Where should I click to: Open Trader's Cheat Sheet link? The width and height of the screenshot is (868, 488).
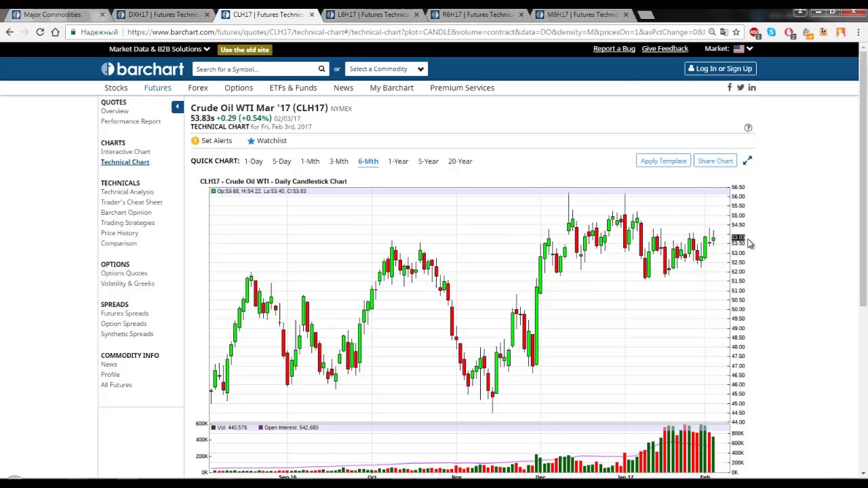click(x=132, y=202)
